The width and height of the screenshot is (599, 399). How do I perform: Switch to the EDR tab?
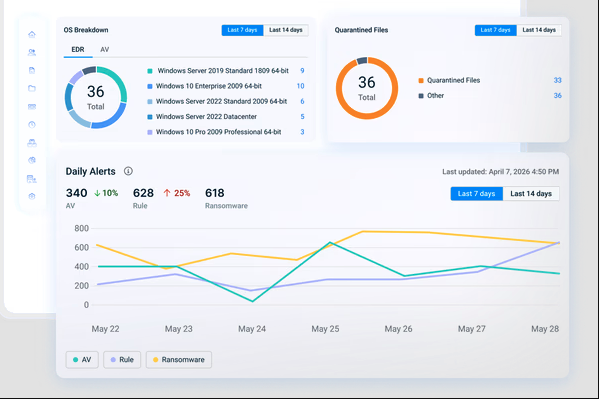[78, 50]
